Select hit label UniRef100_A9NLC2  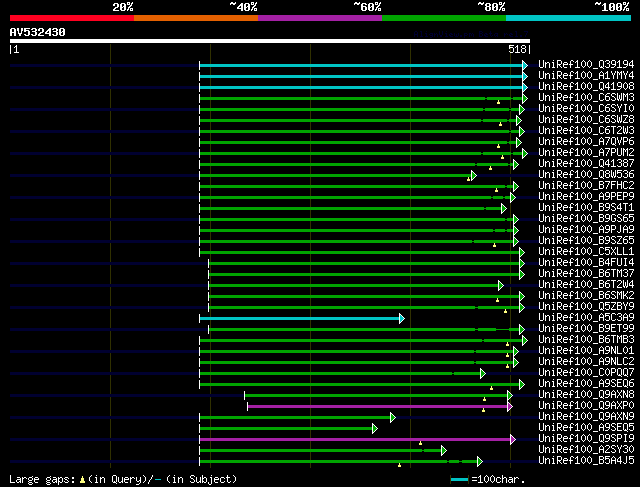tap(586, 362)
